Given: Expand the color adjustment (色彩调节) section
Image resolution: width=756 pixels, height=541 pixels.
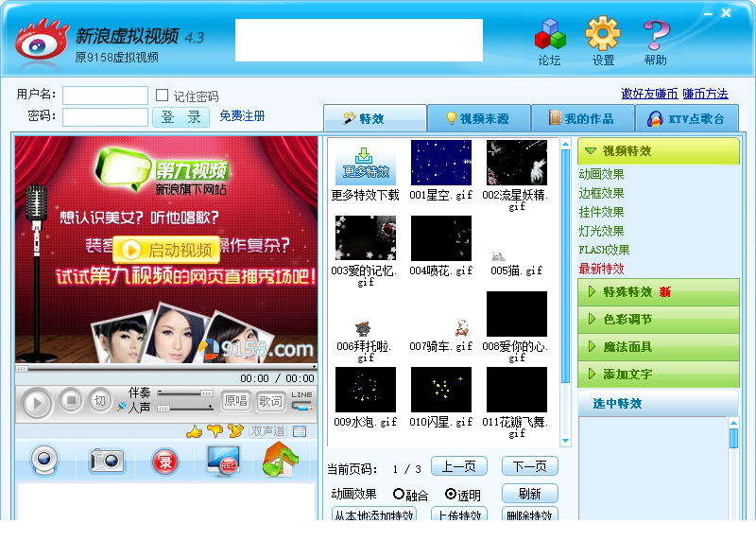Looking at the screenshot, I should coord(658,319).
